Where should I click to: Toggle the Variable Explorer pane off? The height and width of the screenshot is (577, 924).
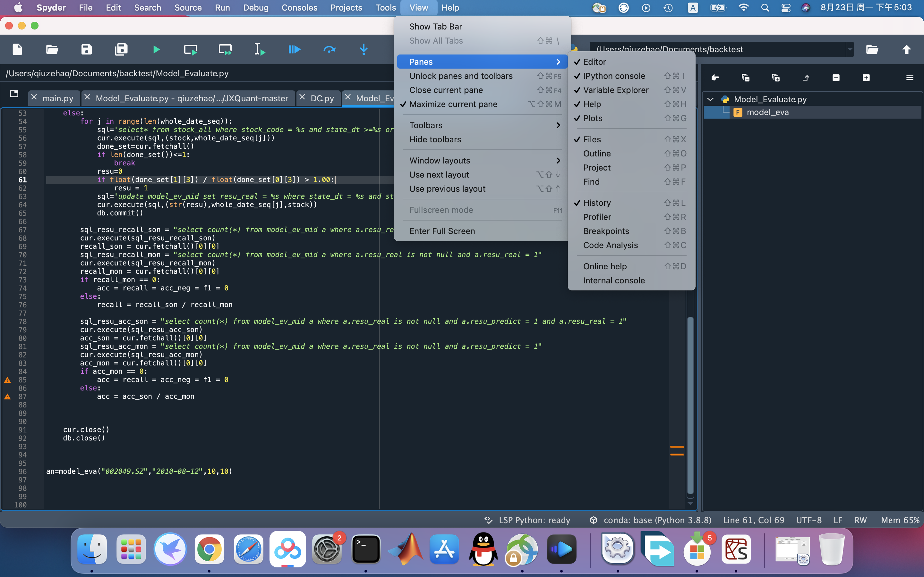pyautogui.click(x=615, y=90)
